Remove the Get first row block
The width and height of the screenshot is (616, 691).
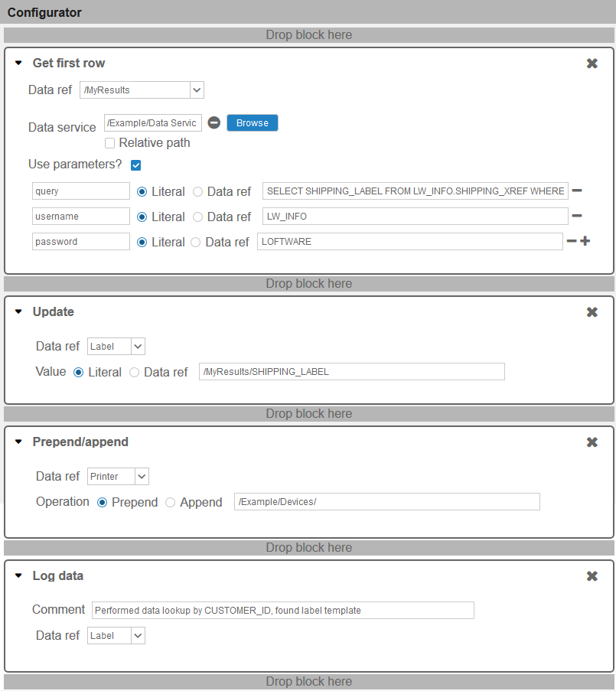pos(592,64)
